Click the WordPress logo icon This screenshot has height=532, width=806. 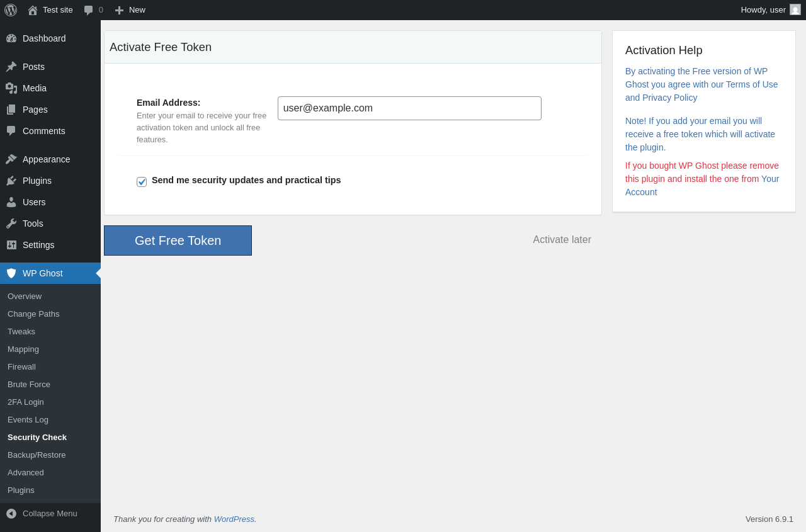11,10
